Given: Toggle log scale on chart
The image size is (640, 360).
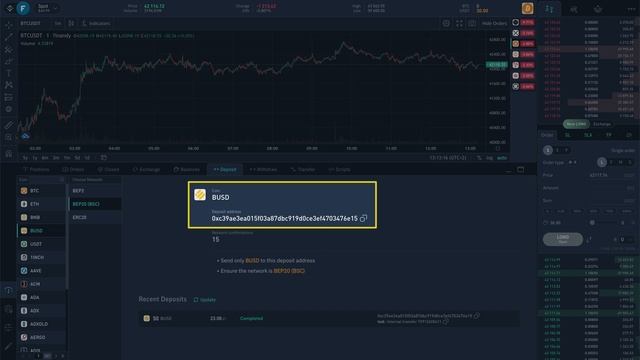Looking at the screenshot, I should 489,158.
